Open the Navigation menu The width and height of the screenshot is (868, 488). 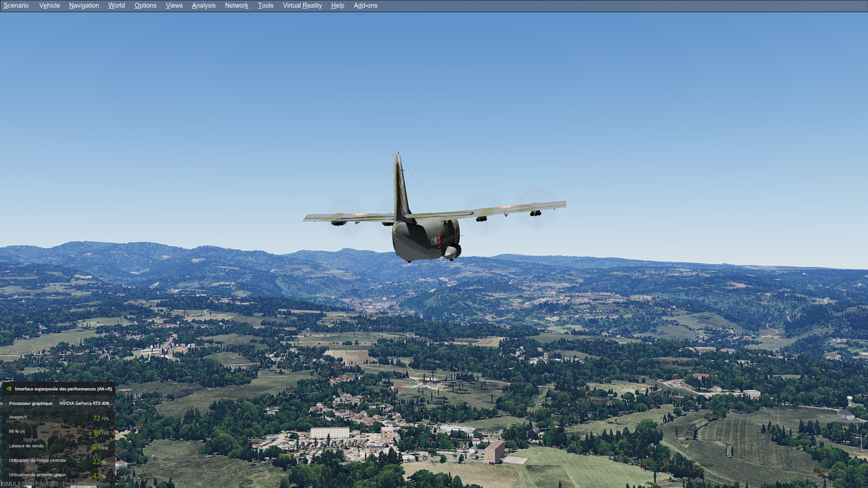84,5
